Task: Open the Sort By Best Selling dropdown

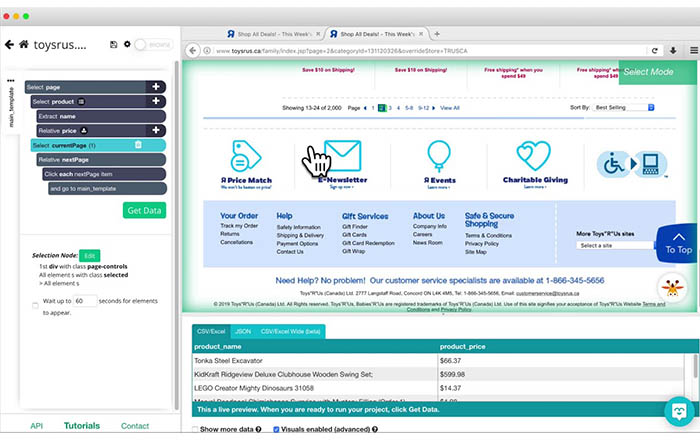Action: pyautogui.click(x=624, y=108)
